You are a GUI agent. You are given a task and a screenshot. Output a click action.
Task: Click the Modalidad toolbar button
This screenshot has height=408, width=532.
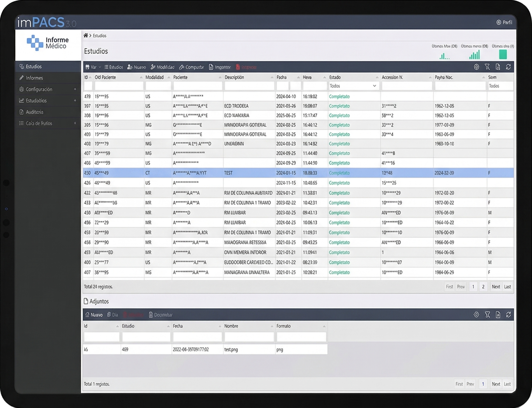click(x=162, y=67)
